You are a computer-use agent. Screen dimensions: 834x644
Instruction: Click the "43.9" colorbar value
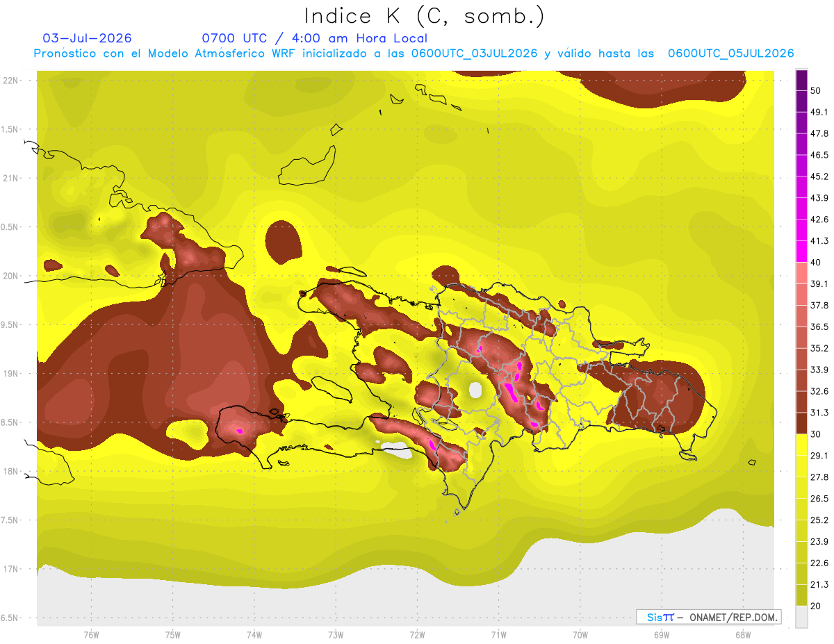(x=819, y=198)
